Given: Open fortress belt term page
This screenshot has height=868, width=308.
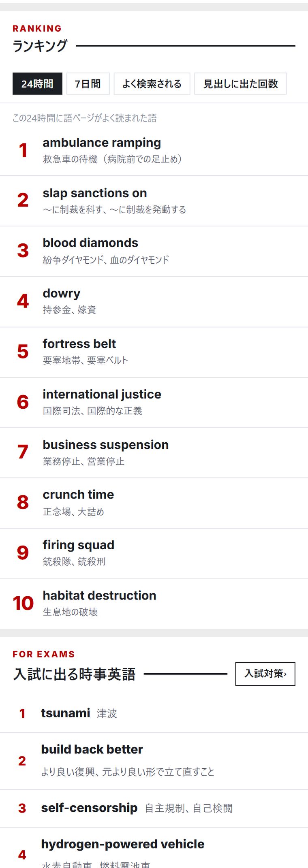Looking at the screenshot, I should click(154, 352).
